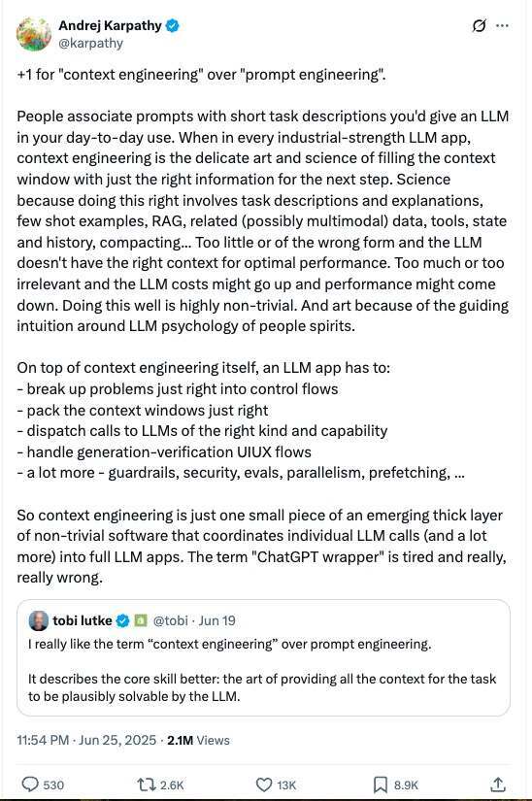The image size is (532, 801).
Task: Click the 11:54 PM · Jun 25, 2025 timestamp
Action: pos(86,740)
